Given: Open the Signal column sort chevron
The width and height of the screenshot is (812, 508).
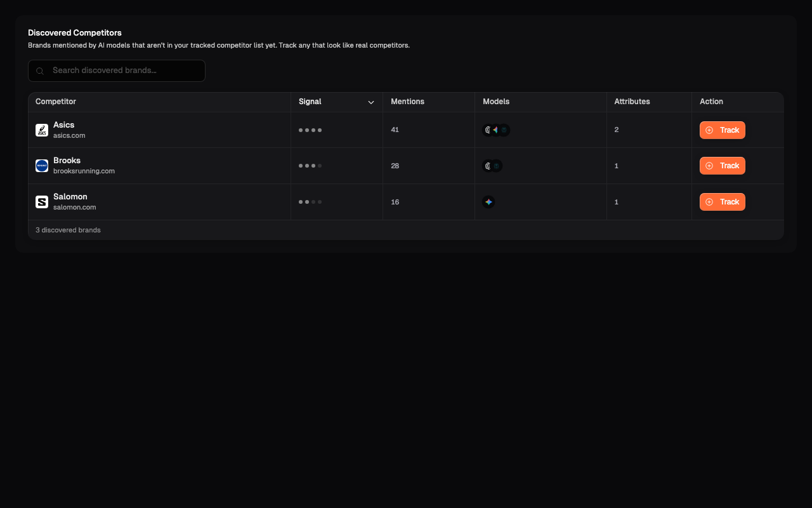Looking at the screenshot, I should click(x=371, y=102).
